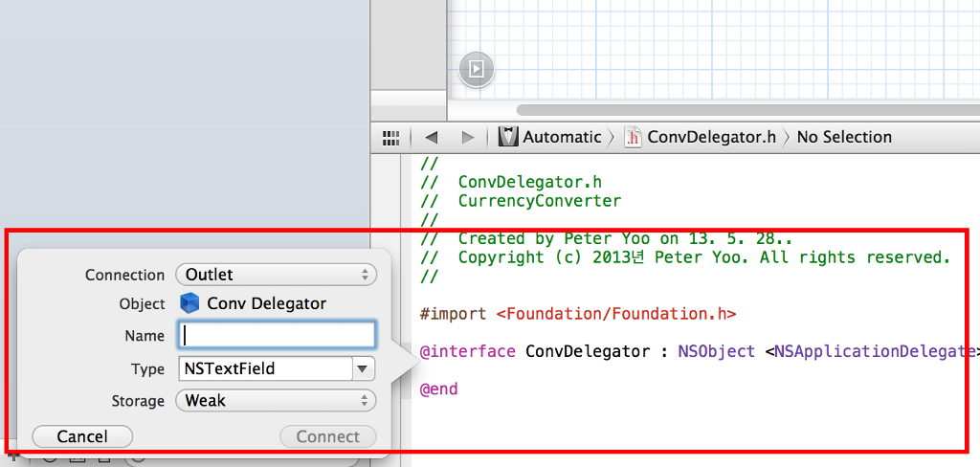The height and width of the screenshot is (467, 980).
Task: Open the related items grid menu
Action: point(390,138)
